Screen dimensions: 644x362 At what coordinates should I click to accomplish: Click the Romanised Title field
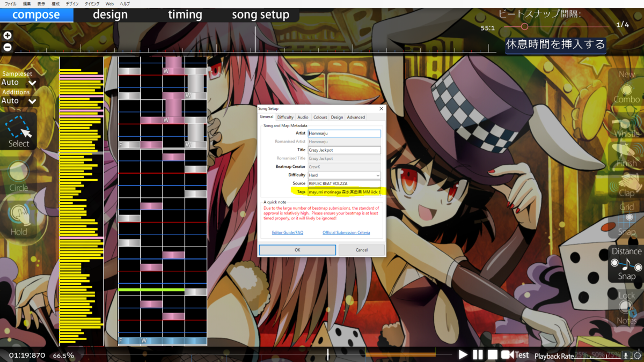[344, 158]
